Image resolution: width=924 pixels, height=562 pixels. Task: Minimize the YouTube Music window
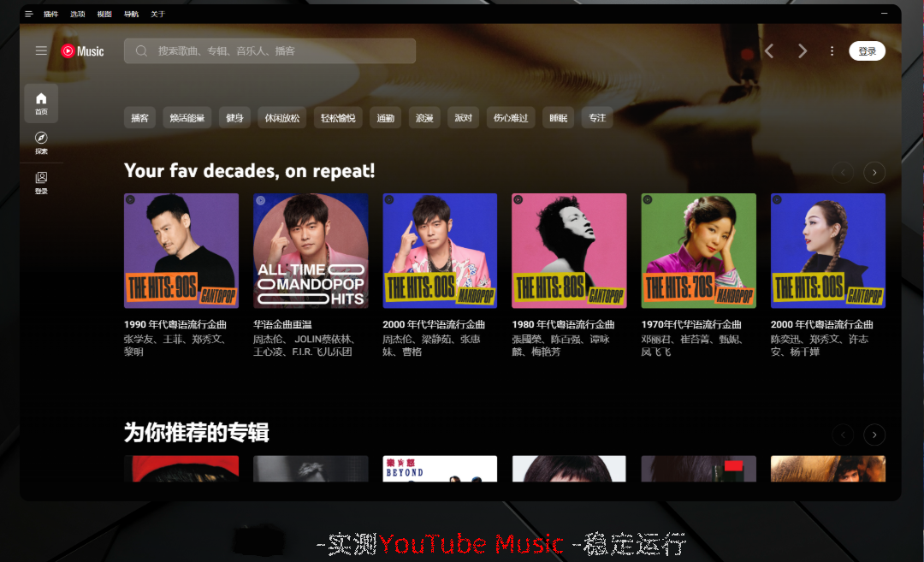pos(885,14)
